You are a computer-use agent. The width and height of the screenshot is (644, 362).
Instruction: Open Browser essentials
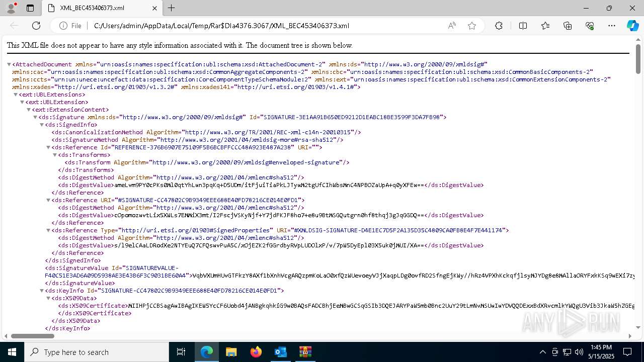pyautogui.click(x=590, y=26)
